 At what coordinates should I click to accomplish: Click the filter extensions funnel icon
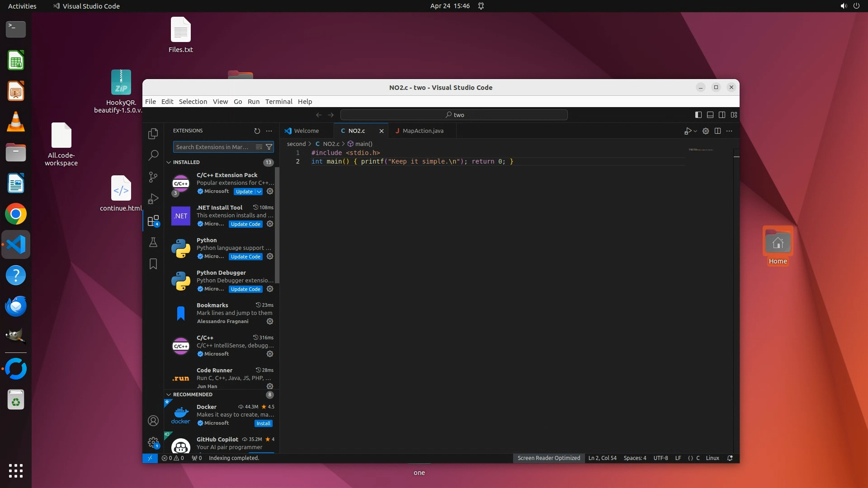pos(269,147)
